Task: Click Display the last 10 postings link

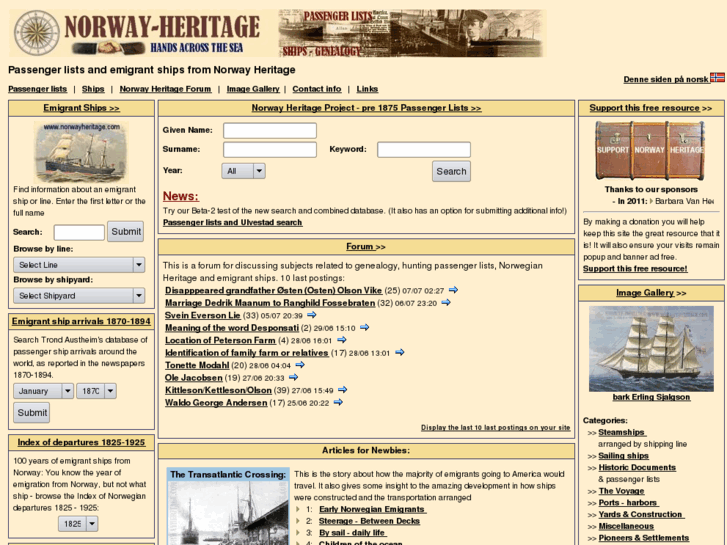Action: (x=496, y=428)
